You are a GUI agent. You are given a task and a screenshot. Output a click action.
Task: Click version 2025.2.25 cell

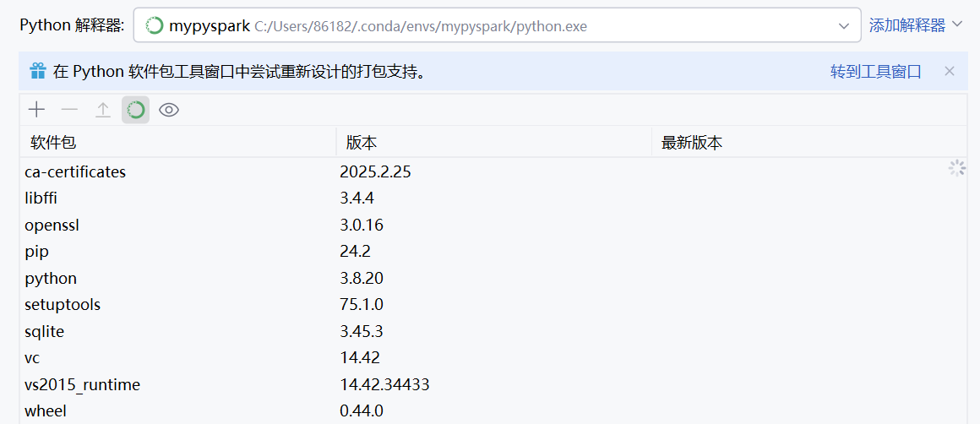tap(375, 171)
